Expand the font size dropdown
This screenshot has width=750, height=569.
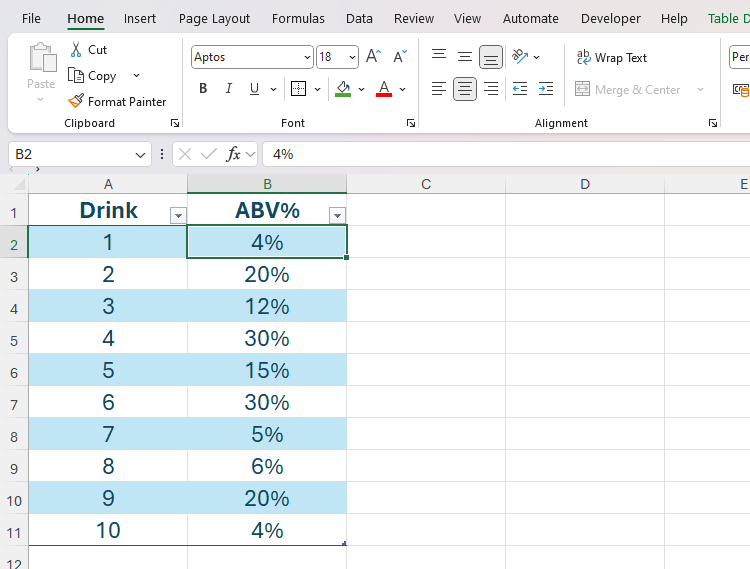[x=351, y=58]
